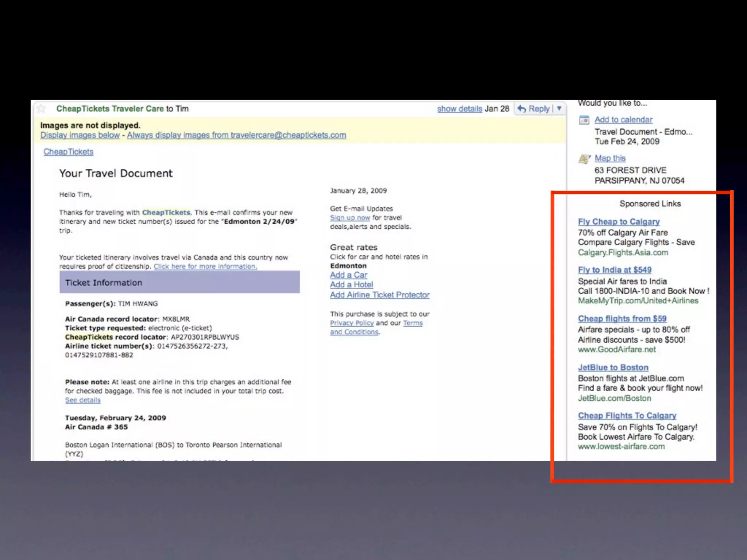Click the Add a Car link

(348, 275)
